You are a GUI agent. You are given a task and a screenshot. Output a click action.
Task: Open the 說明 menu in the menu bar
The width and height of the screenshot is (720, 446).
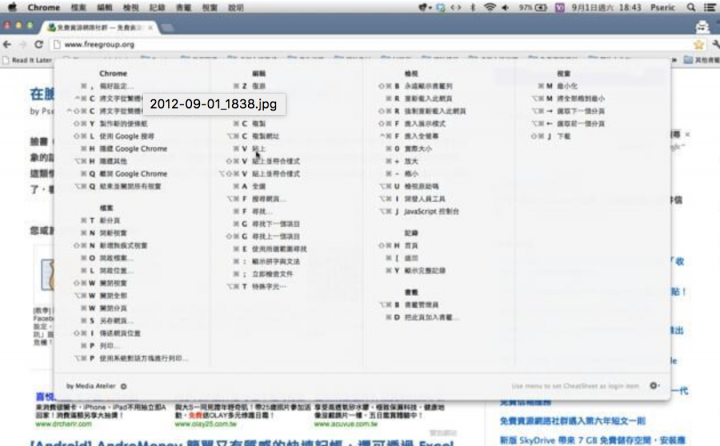[236, 7]
